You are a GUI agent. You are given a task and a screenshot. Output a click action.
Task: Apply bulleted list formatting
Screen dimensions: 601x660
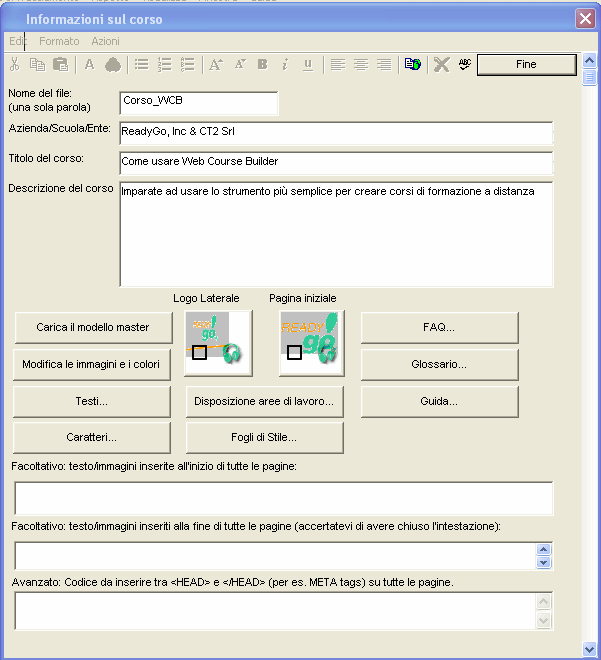click(x=142, y=64)
